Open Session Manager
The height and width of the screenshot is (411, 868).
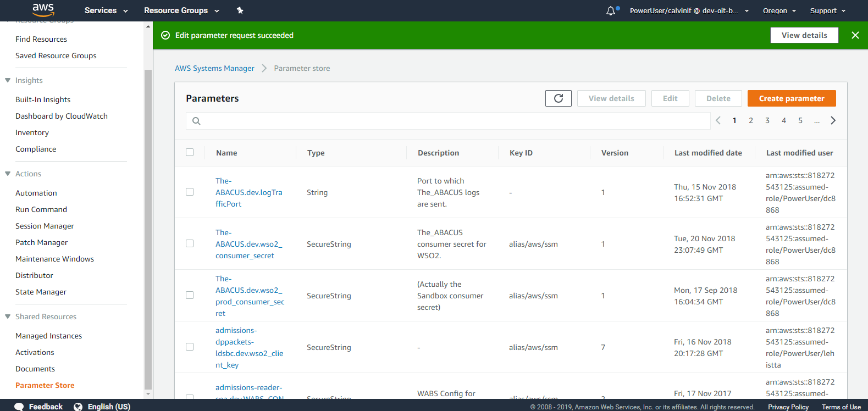click(x=45, y=226)
